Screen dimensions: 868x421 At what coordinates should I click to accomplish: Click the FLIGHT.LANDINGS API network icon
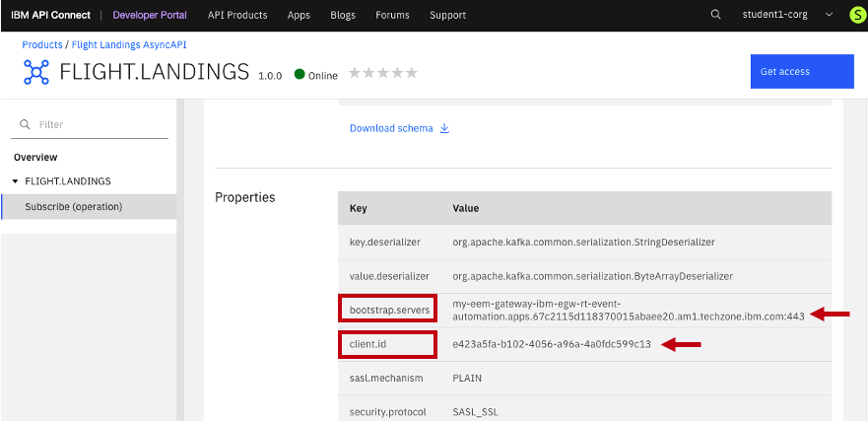pyautogui.click(x=35, y=72)
